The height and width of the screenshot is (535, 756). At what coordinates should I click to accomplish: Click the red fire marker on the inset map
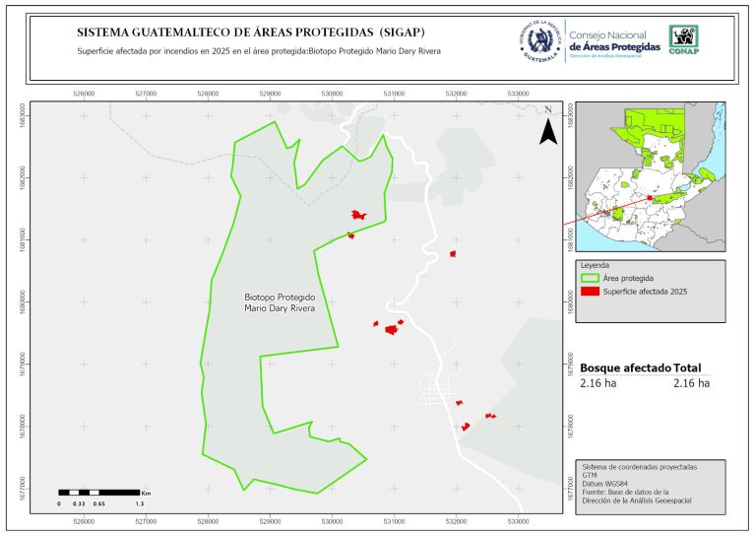650,198
